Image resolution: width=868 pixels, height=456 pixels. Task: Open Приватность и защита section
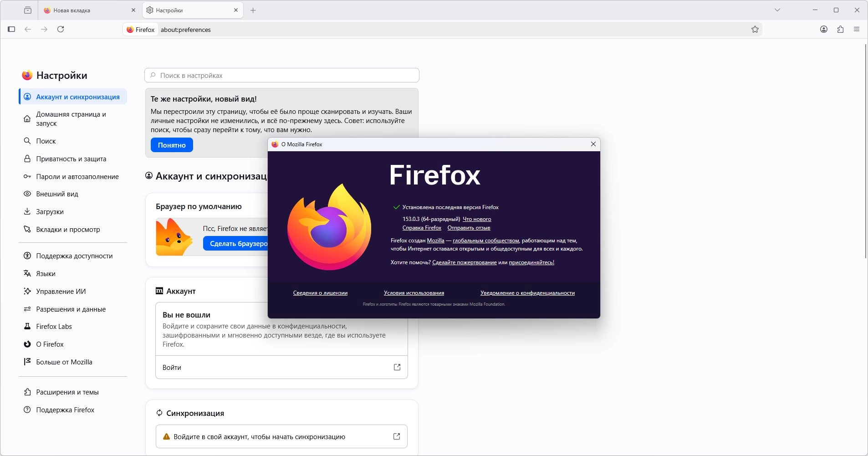point(73,159)
